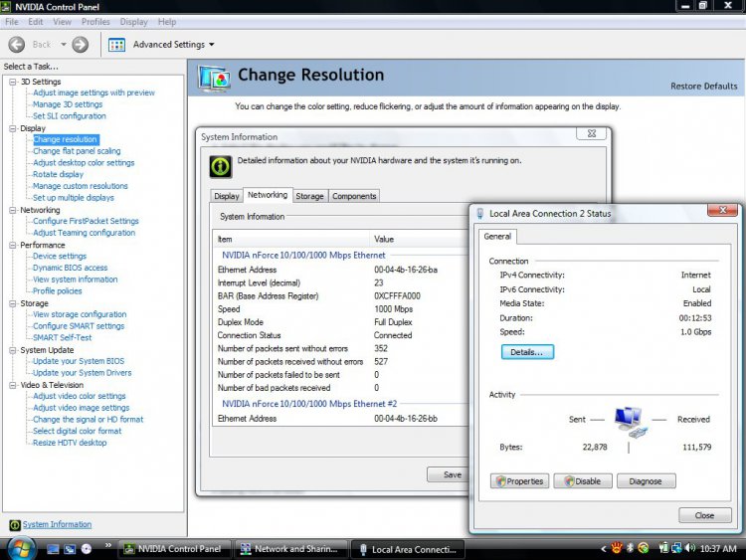Collapse the Networking tree node
Screen dimensions: 746x560
13,210
